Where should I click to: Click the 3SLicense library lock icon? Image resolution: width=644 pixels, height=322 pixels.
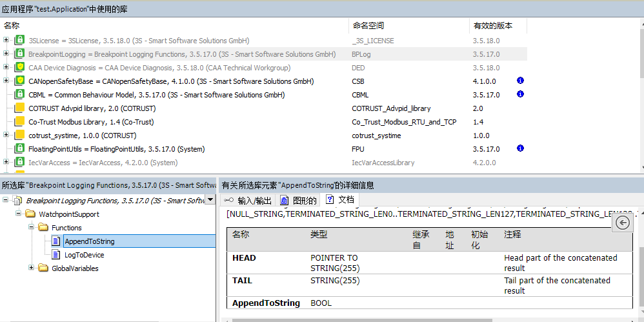pos(19,40)
